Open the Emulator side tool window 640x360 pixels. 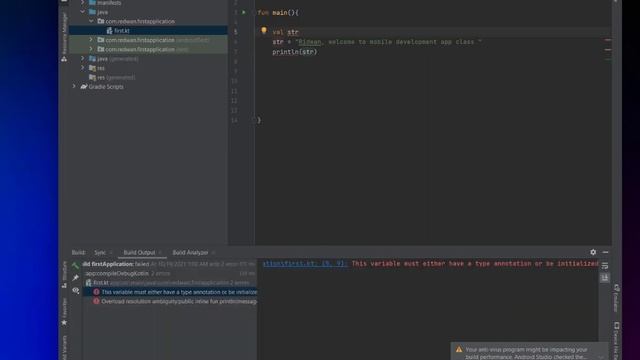(x=616, y=298)
